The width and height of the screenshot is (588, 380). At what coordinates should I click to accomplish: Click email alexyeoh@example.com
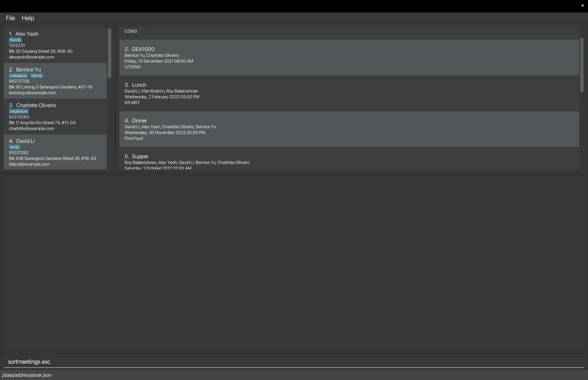coord(32,57)
